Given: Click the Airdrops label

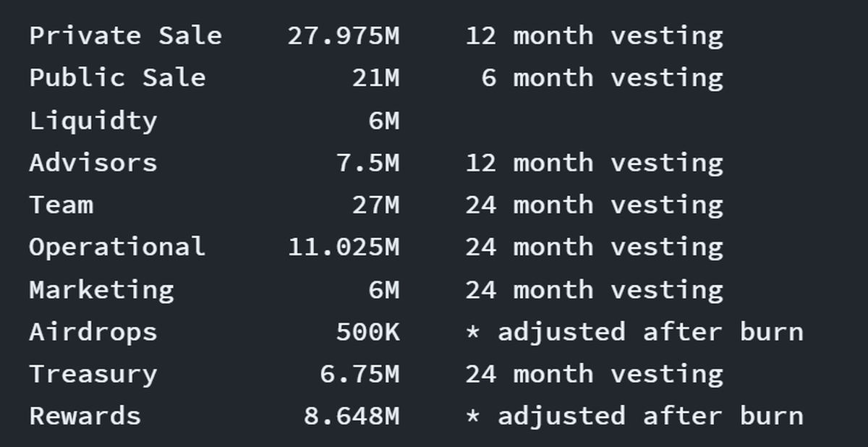Looking at the screenshot, I should tap(93, 331).
